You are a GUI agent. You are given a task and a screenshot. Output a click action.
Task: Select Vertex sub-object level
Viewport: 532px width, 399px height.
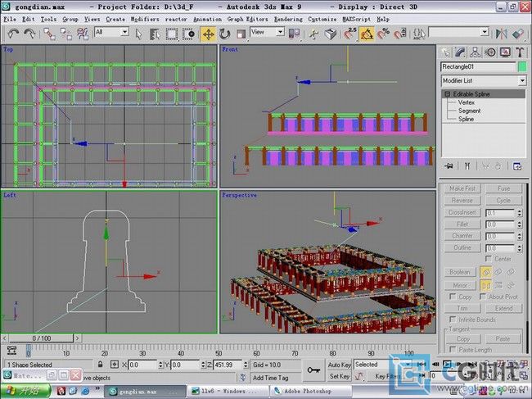(x=467, y=102)
